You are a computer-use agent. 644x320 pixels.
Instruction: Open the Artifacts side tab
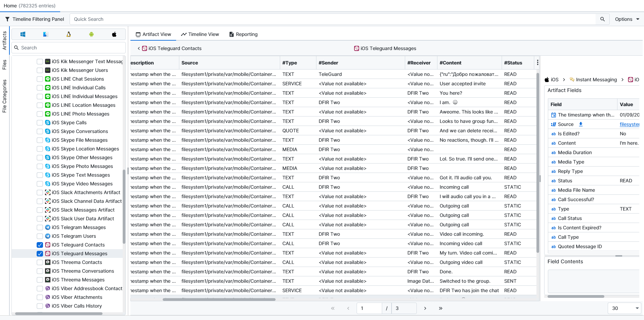4,40
